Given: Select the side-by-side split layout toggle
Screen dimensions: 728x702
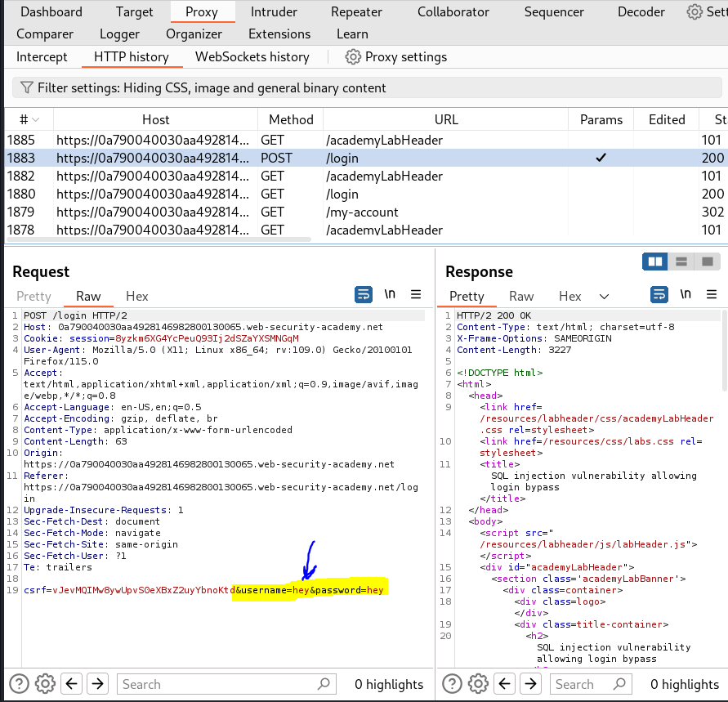Looking at the screenshot, I should click(x=654, y=261).
